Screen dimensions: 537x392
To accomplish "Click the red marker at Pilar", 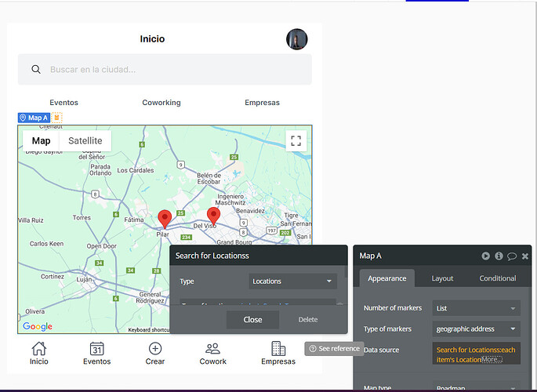I will tap(165, 219).
